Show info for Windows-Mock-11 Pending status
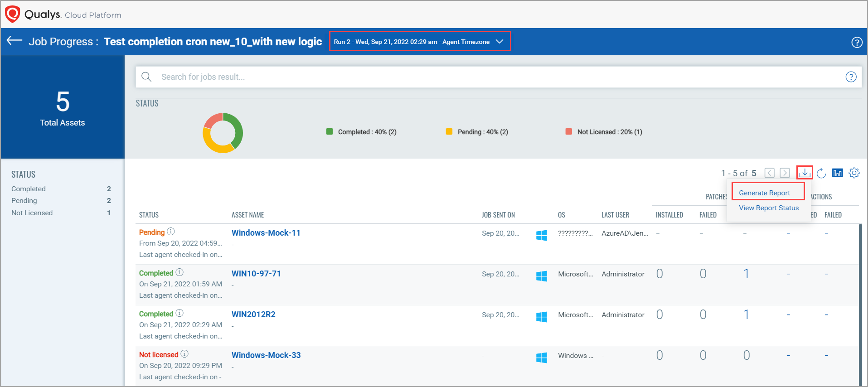This screenshot has height=387, width=868. pos(171,232)
